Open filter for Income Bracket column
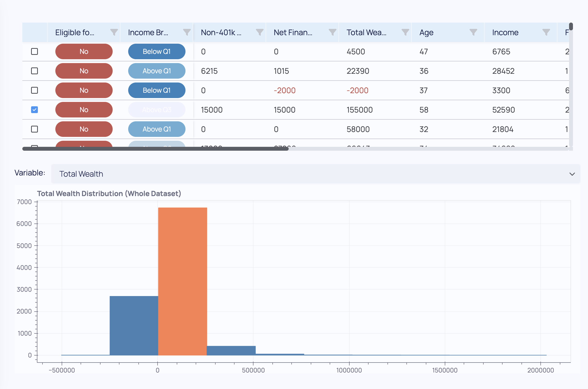This screenshot has width=588, height=389. (187, 32)
